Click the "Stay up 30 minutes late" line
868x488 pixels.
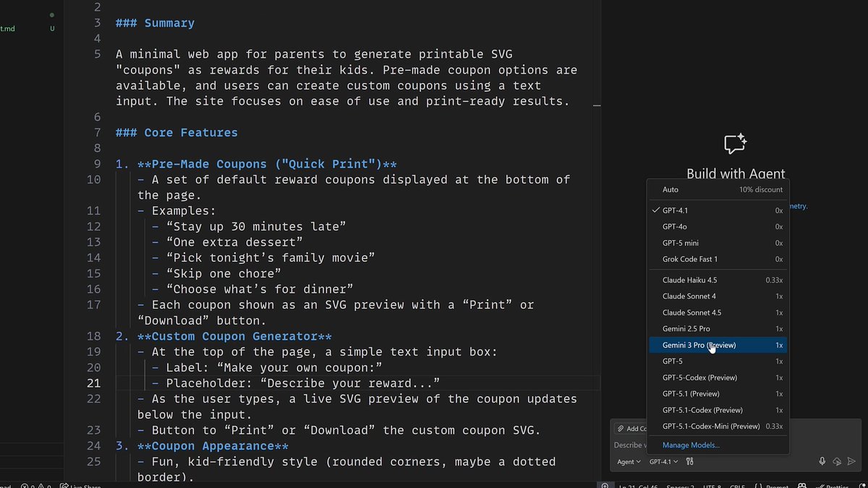coord(249,226)
